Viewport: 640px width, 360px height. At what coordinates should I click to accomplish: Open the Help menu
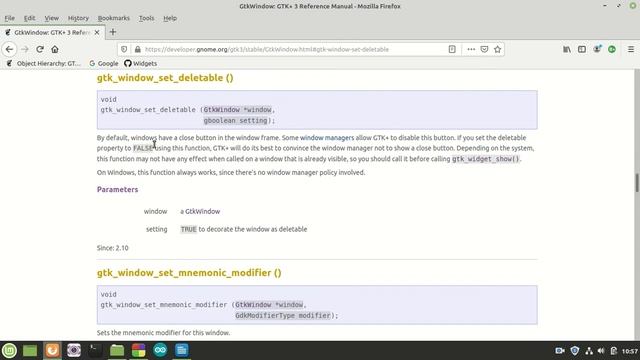pyautogui.click(x=170, y=18)
